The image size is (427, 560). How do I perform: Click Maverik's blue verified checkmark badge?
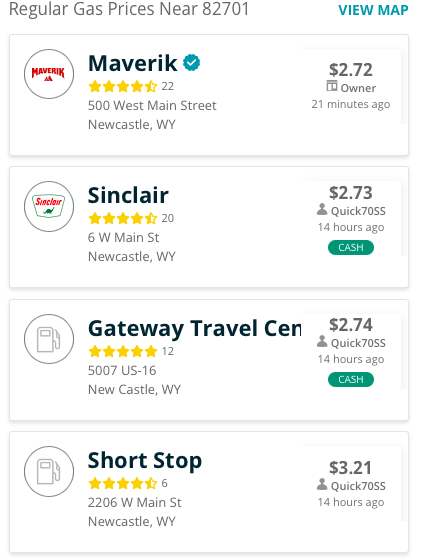(191, 63)
